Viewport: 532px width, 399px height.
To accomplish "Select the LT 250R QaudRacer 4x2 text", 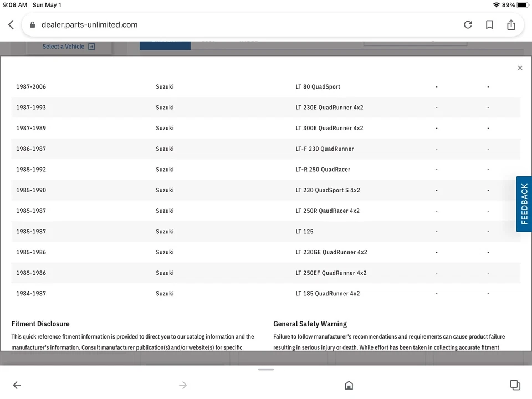I will click(x=328, y=211).
